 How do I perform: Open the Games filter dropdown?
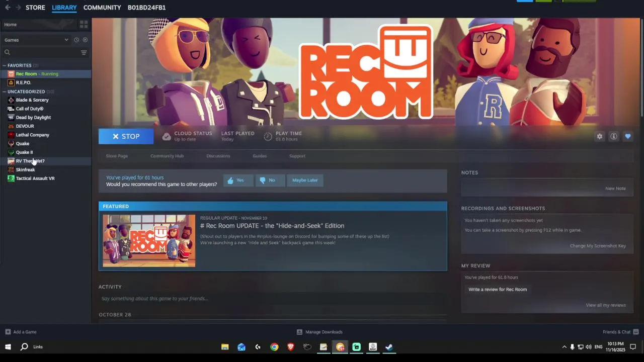36,40
